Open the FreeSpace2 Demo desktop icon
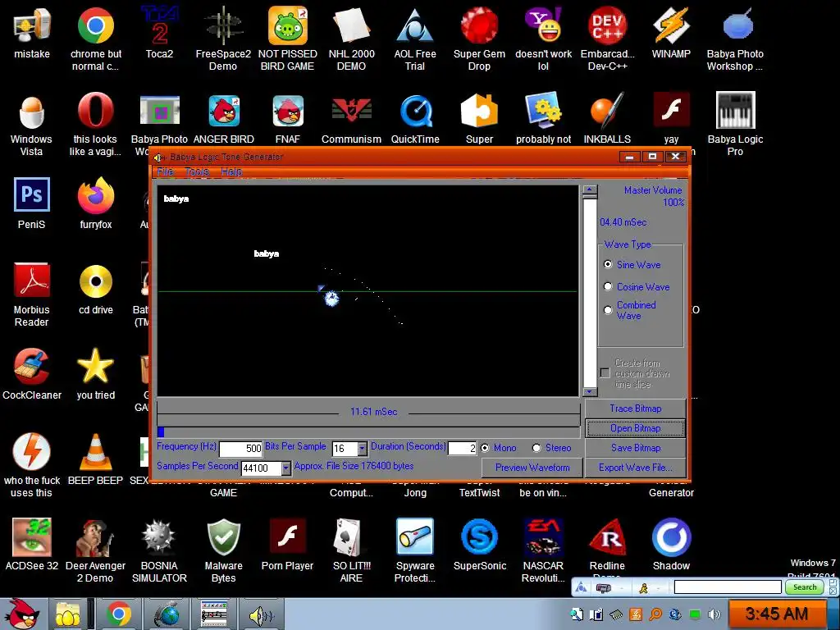This screenshot has width=840, height=630. click(x=223, y=39)
